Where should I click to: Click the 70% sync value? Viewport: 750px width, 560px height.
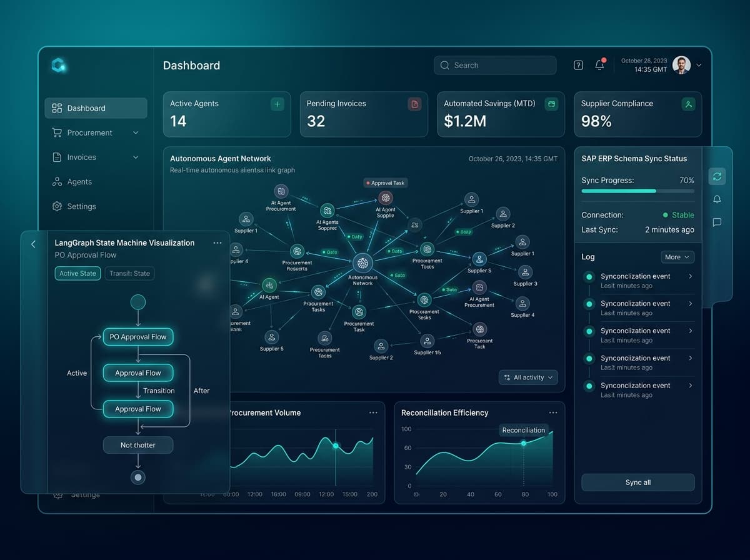click(687, 181)
